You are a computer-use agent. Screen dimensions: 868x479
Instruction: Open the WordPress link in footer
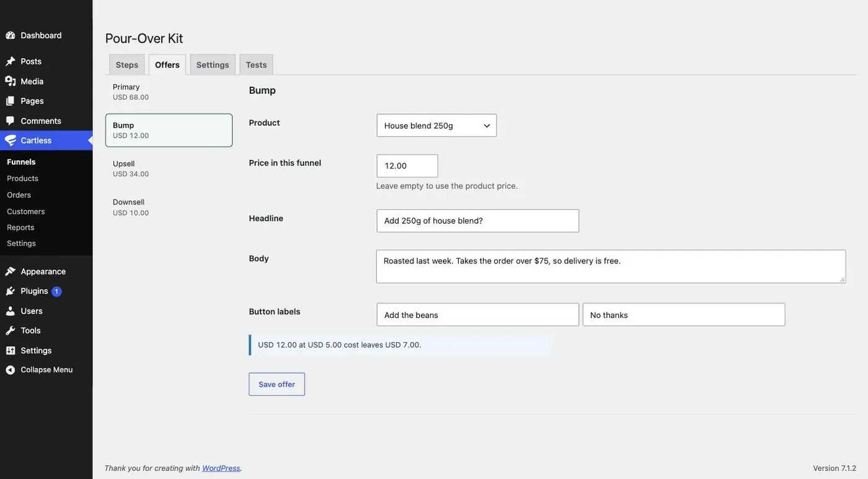221,468
